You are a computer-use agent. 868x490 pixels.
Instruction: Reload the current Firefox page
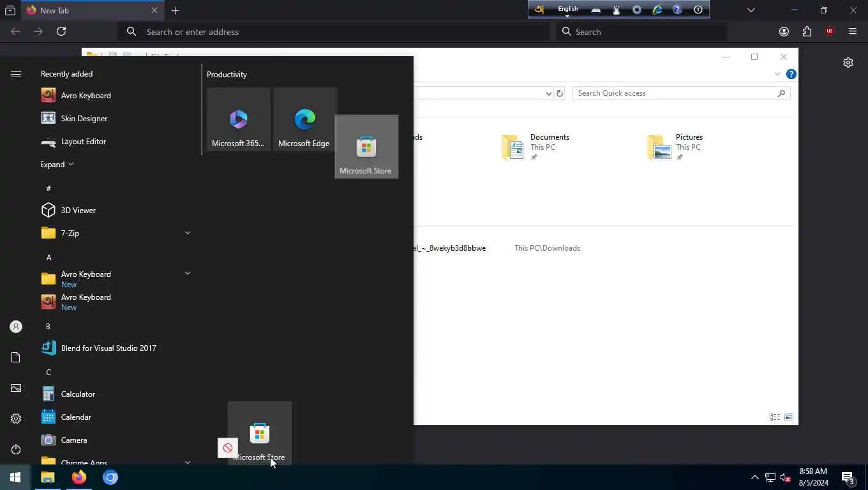[61, 31]
